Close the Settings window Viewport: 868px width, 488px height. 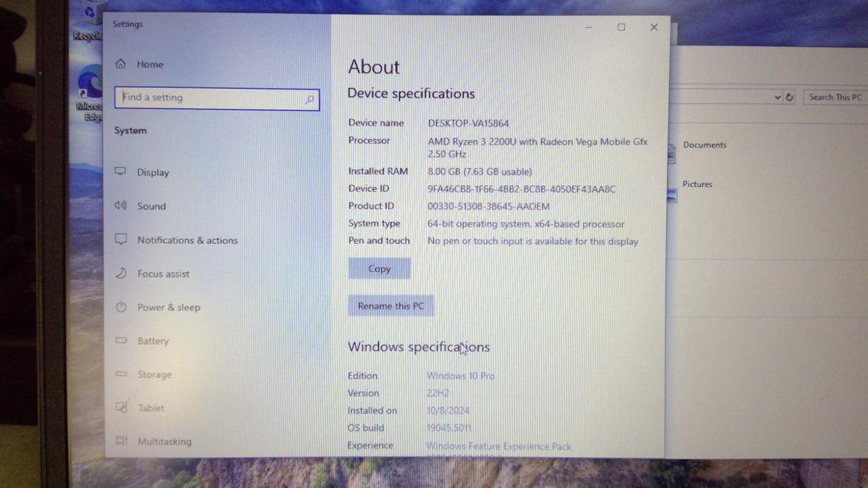654,27
